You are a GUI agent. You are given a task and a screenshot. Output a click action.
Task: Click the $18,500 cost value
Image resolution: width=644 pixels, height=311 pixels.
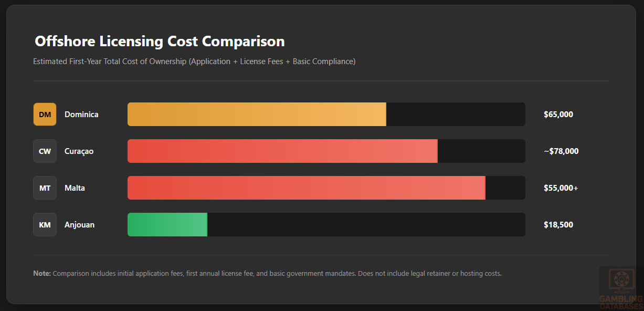558,225
